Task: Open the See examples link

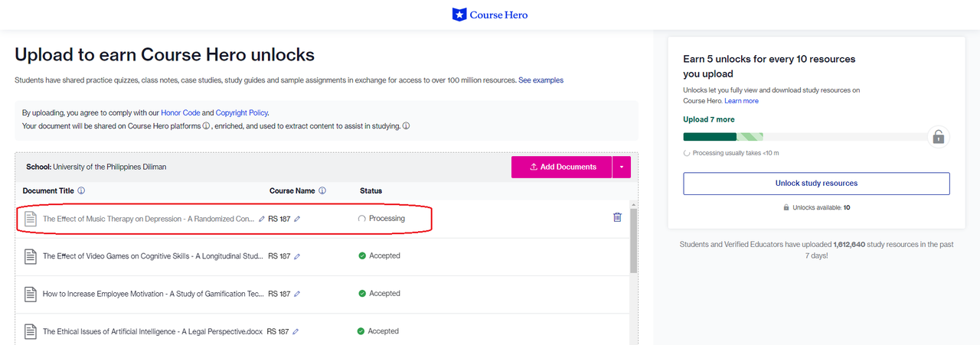Action: point(541,80)
